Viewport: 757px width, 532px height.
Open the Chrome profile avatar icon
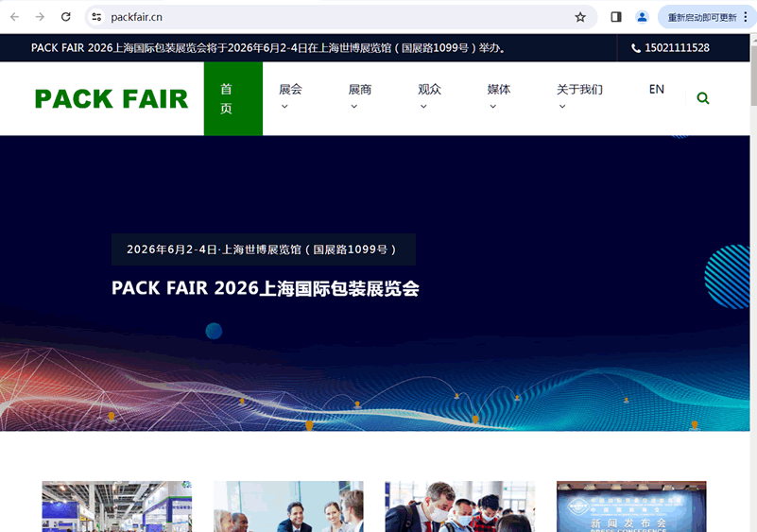pyautogui.click(x=643, y=17)
